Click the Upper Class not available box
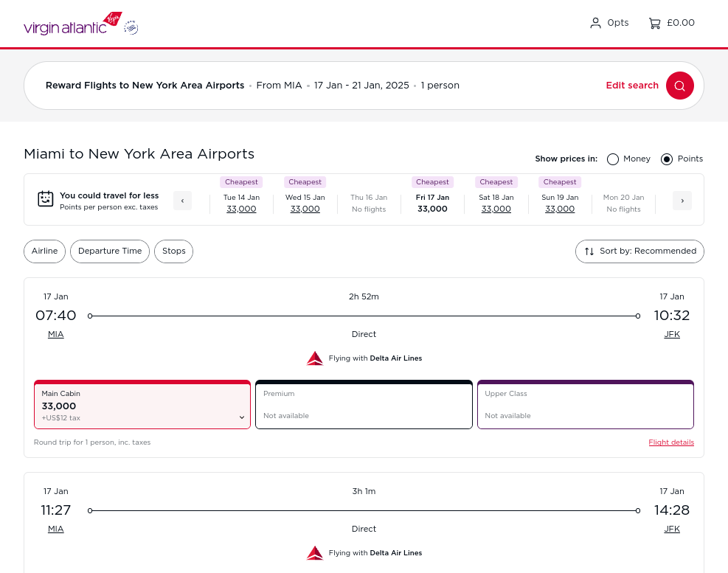The width and height of the screenshot is (728, 573). coord(586,404)
